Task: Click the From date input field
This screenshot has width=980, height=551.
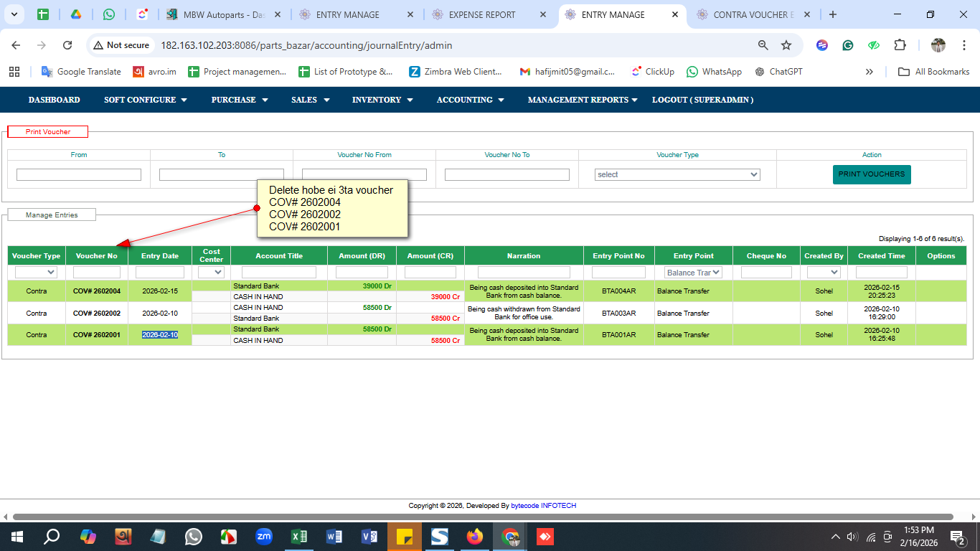Action: pos(79,174)
